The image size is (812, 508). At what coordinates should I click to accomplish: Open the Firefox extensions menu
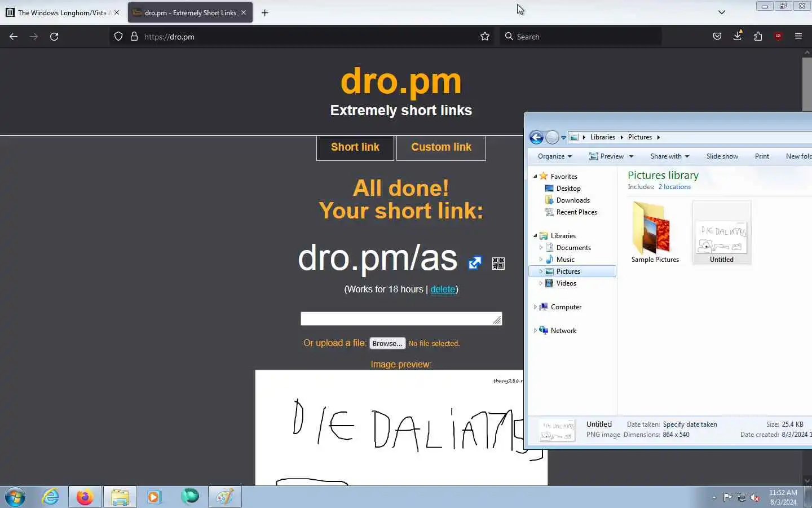[758, 37]
